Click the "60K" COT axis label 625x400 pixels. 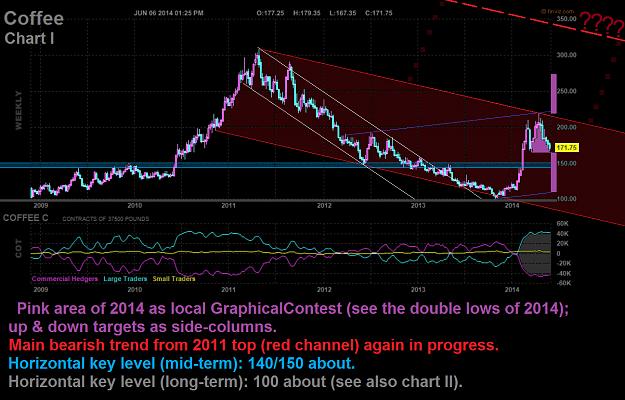(x=564, y=224)
